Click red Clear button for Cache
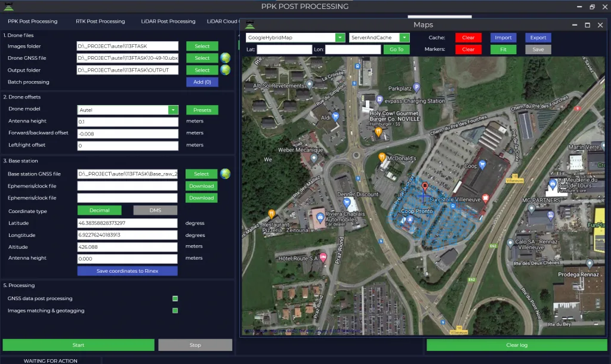This screenshot has width=611, height=364. pos(468,38)
